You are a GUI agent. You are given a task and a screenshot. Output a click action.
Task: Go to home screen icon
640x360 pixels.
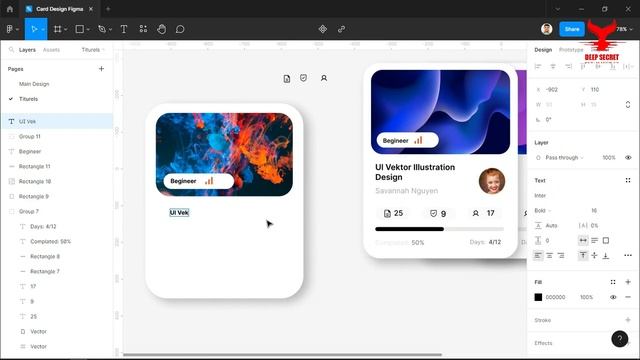10,9
